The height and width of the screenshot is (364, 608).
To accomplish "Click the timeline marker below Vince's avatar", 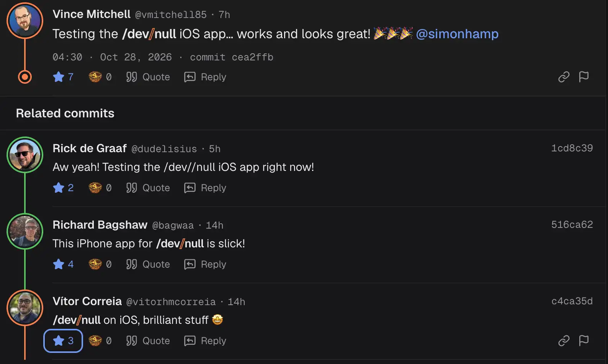I will [25, 77].
